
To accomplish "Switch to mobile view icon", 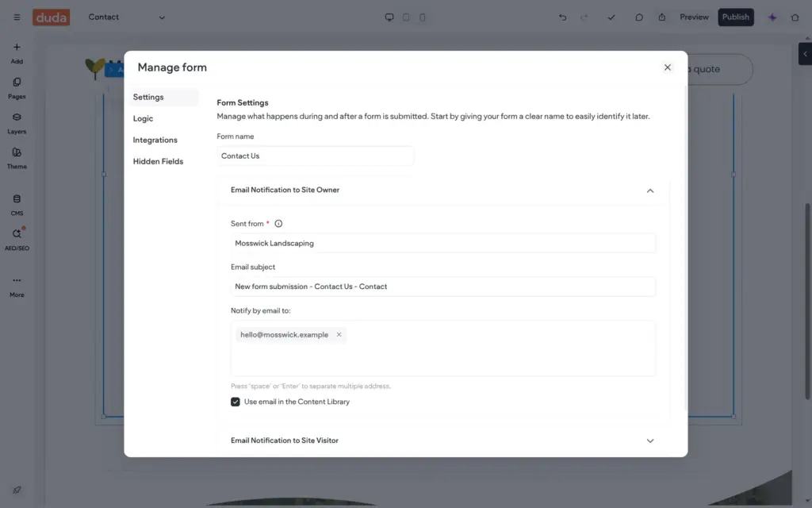I will pos(423,17).
